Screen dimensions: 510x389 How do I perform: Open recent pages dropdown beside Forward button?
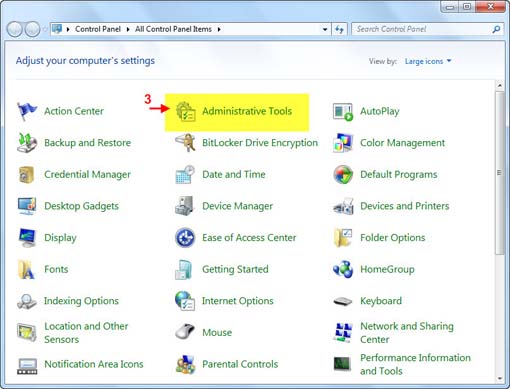[45, 29]
